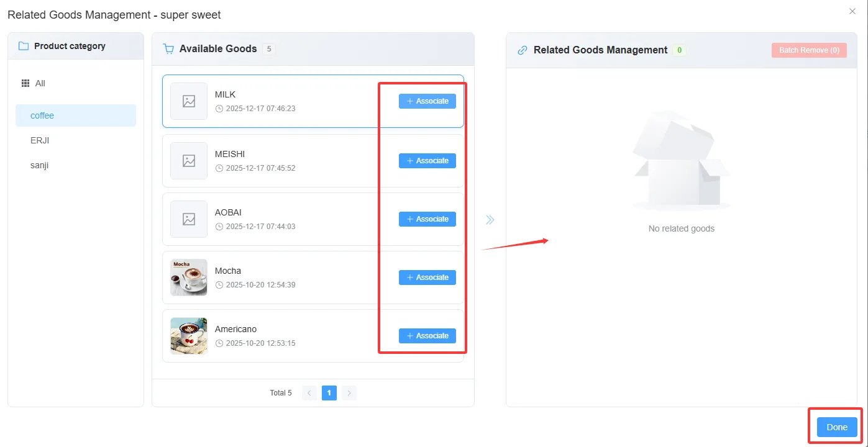Select the ERJI category
868x447 pixels.
click(x=76, y=140)
